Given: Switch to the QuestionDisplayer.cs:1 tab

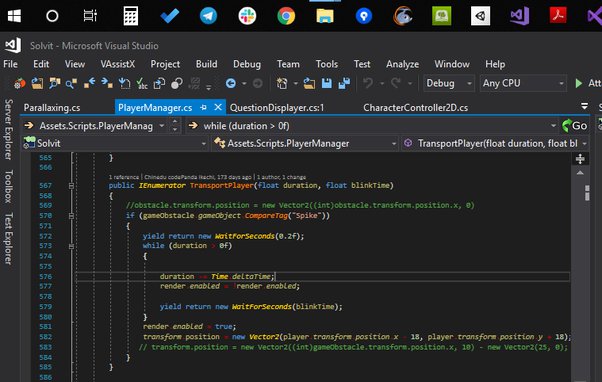Looking at the screenshot, I should coord(277,108).
